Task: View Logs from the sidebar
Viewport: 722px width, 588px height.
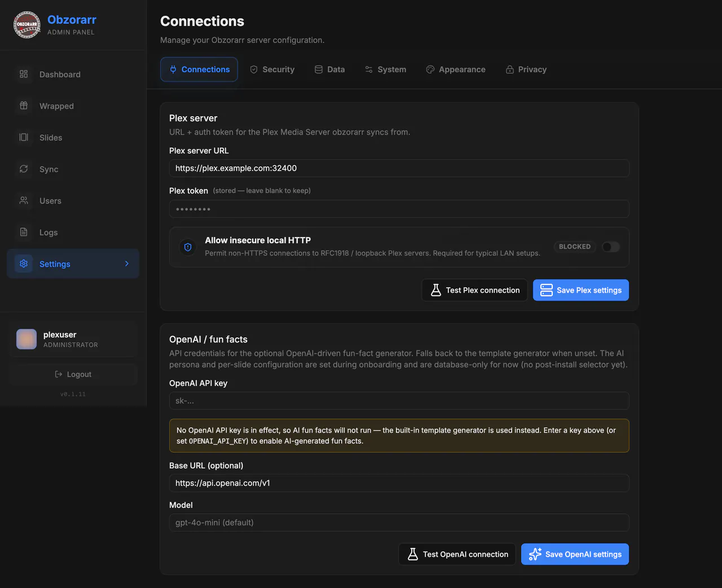Action: pyautogui.click(x=73, y=232)
